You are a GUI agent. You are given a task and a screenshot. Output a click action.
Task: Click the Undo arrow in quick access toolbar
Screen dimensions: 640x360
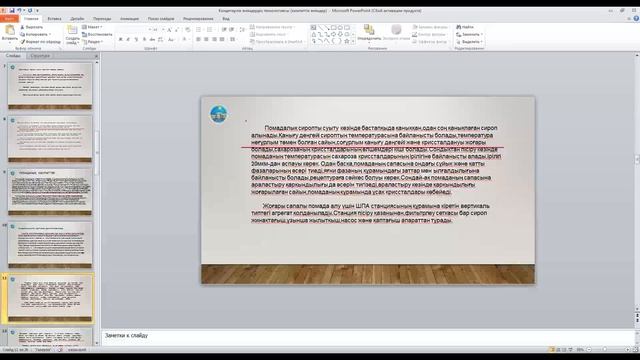tap(19, 11)
